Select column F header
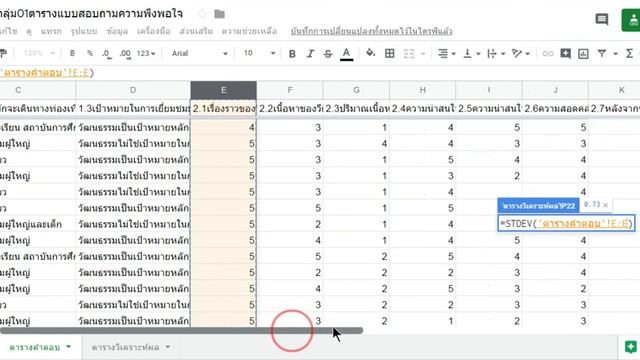This screenshot has height=360, width=640. point(290,90)
